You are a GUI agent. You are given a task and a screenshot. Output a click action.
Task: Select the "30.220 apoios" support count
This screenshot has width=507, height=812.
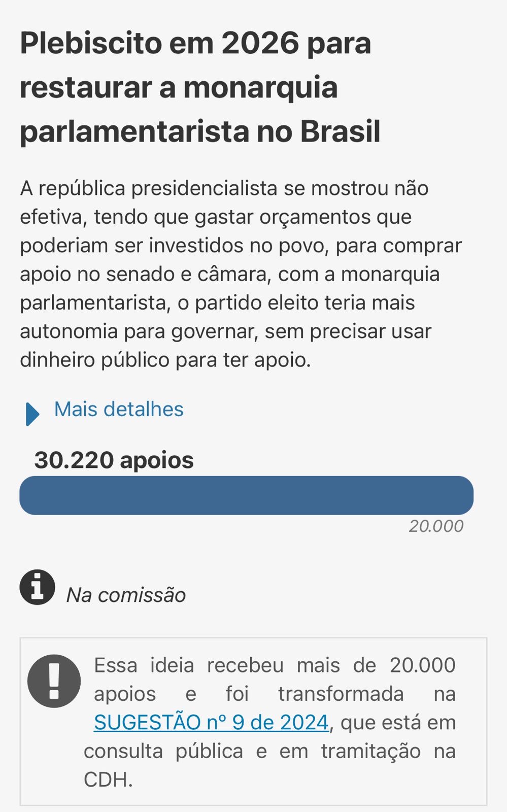point(114,460)
